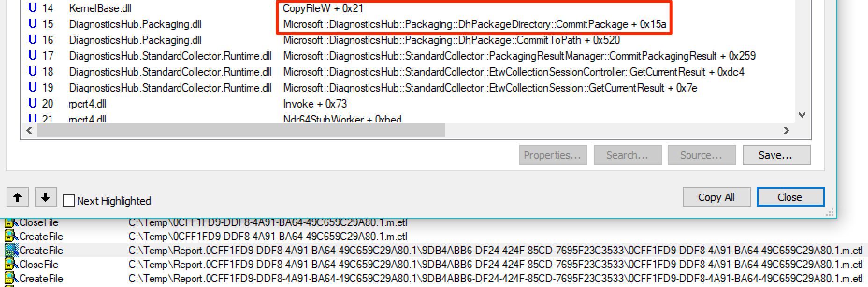
Task: Click the U user-mode icon for frame 15
Action: [32, 24]
